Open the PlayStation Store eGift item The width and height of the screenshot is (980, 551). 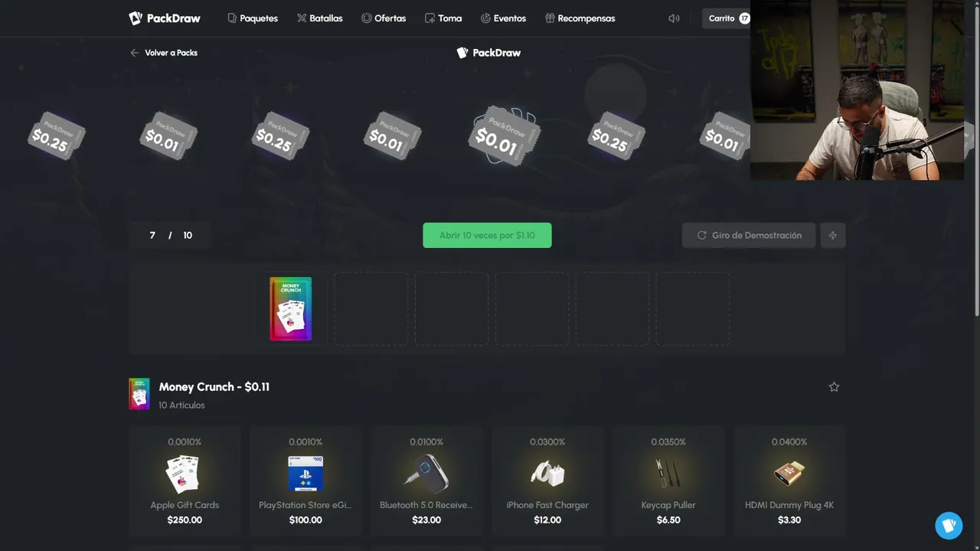[305, 481]
